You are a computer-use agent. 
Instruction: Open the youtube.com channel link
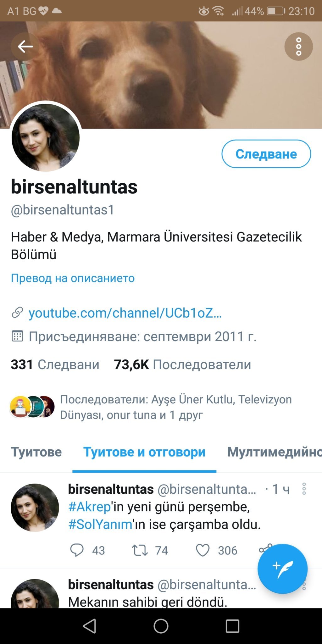(x=125, y=313)
